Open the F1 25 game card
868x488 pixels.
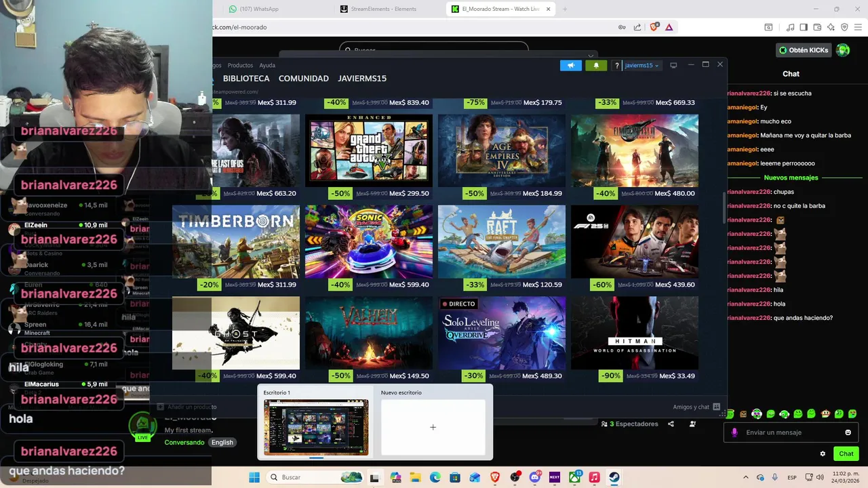(635, 241)
